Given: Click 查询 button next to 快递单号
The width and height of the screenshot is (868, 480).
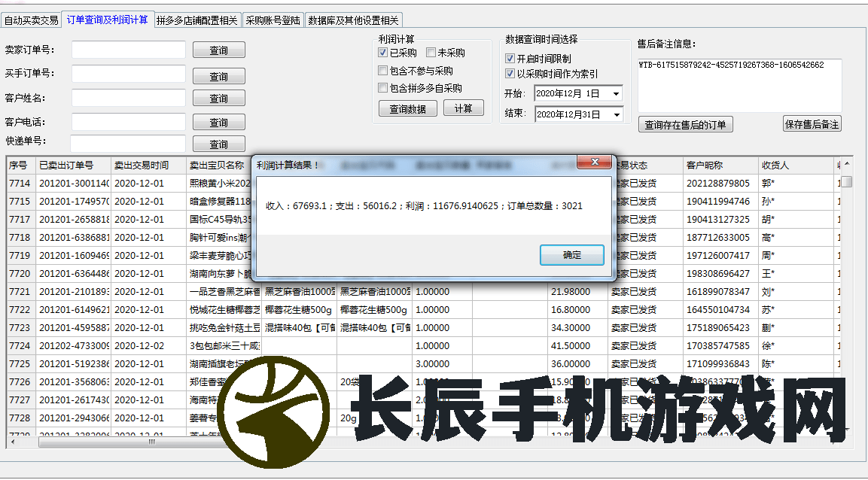Looking at the screenshot, I should 218,144.
